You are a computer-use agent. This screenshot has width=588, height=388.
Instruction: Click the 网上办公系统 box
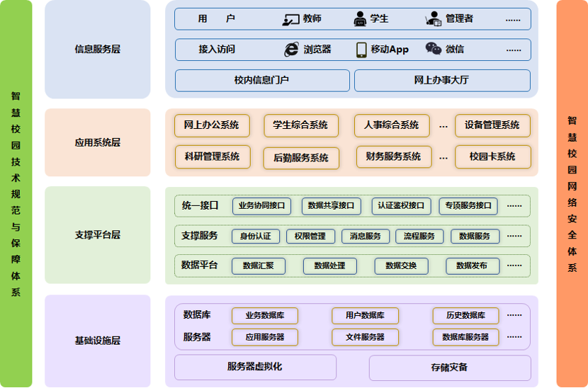(211, 125)
